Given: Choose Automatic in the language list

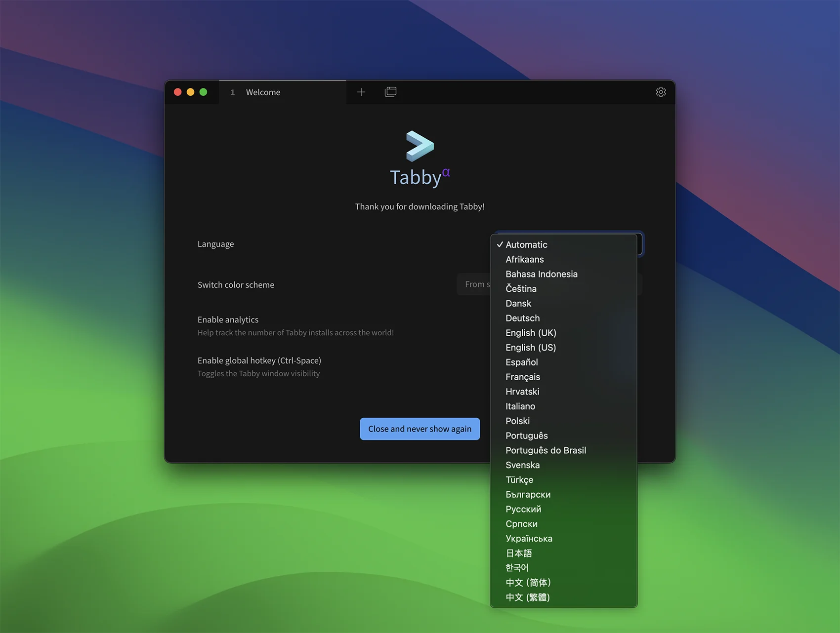Looking at the screenshot, I should tap(564, 244).
